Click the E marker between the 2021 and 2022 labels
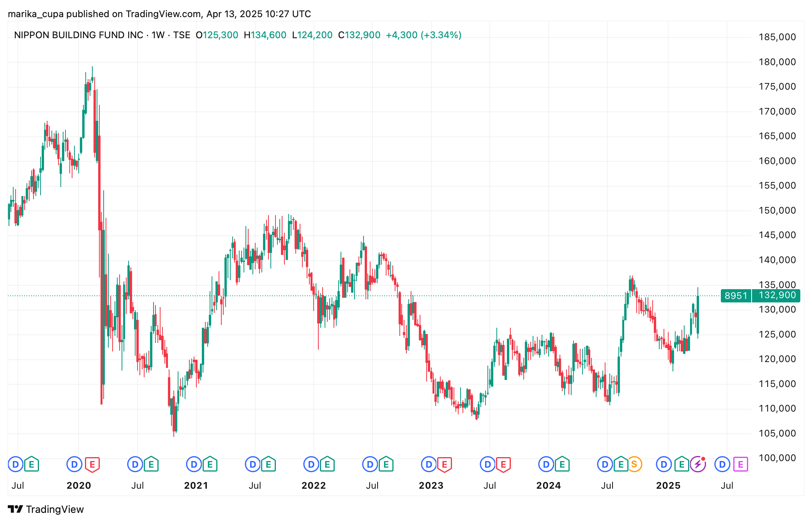The height and width of the screenshot is (523, 812). (268, 464)
